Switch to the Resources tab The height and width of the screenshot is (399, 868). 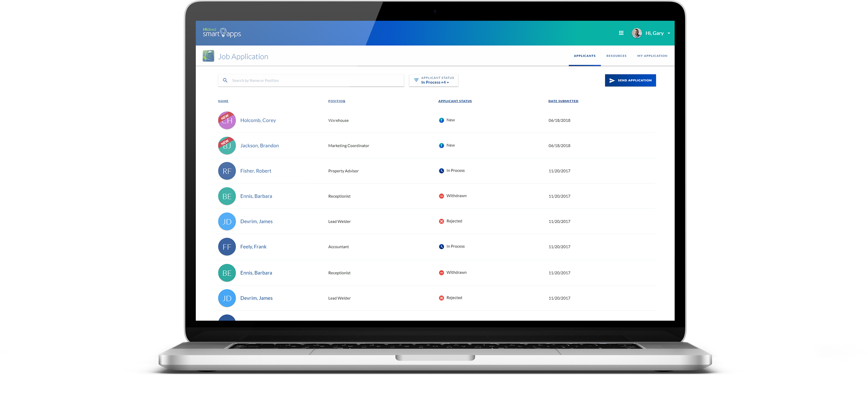pos(616,55)
